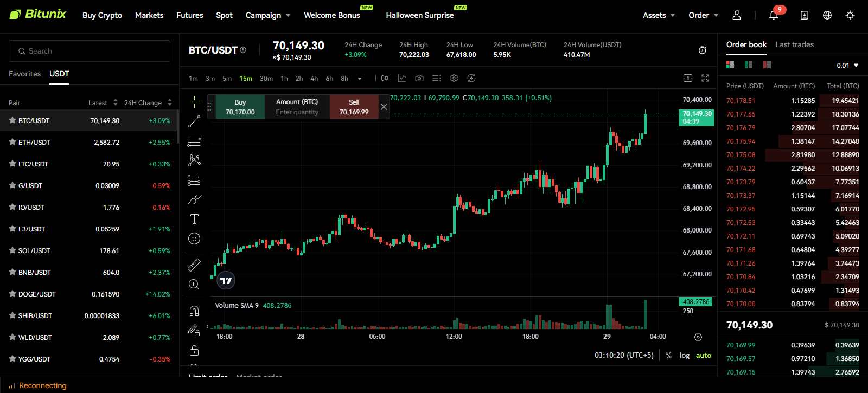Close the quick trade panel
This screenshot has width=868, height=393.
coord(384,107)
